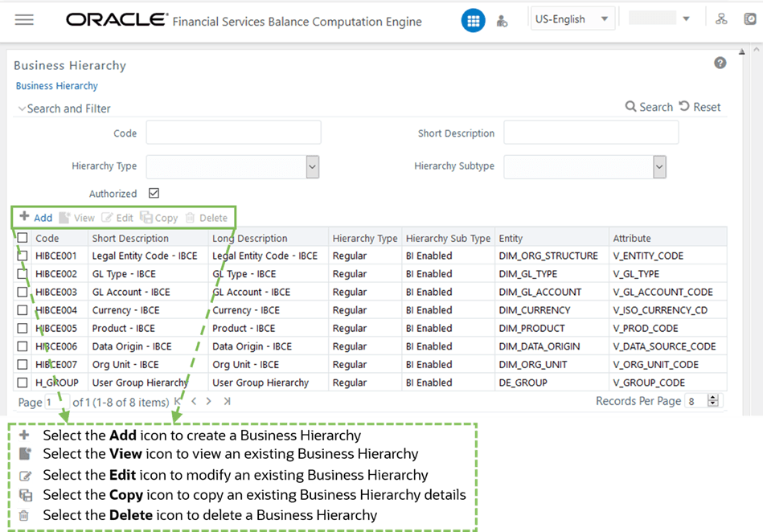
Task: Check the HIBCE007 row checkbox
Action: coord(23,364)
